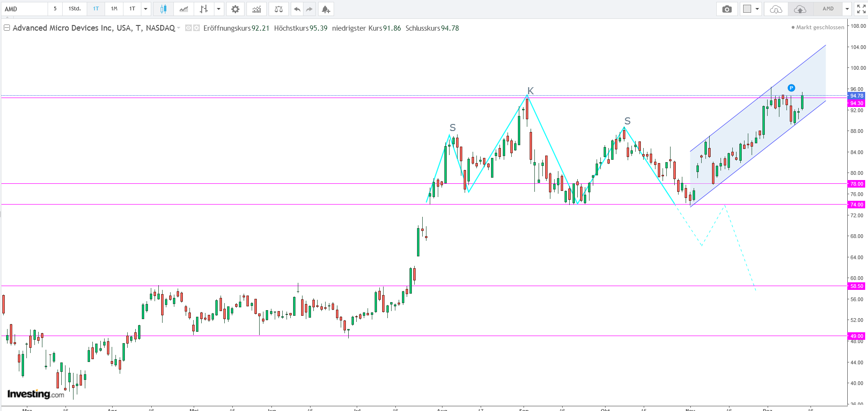Screen dimensions: 868x411
Task: Open the chart style dropdown arrow
Action: (x=219, y=9)
